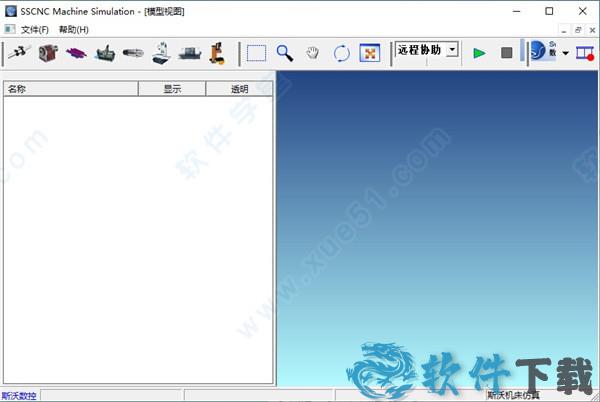600x402 pixels.
Task: Select the red chuck fixture icon
Action: pyautogui.click(x=47, y=53)
